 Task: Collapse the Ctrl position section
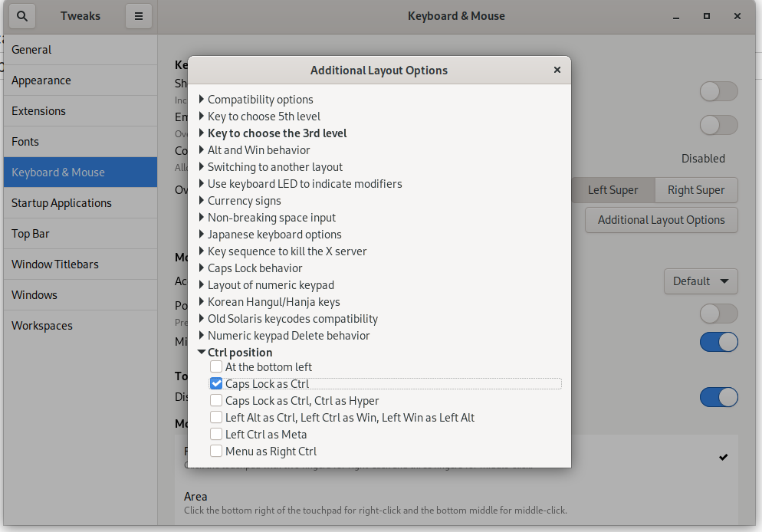coord(202,353)
